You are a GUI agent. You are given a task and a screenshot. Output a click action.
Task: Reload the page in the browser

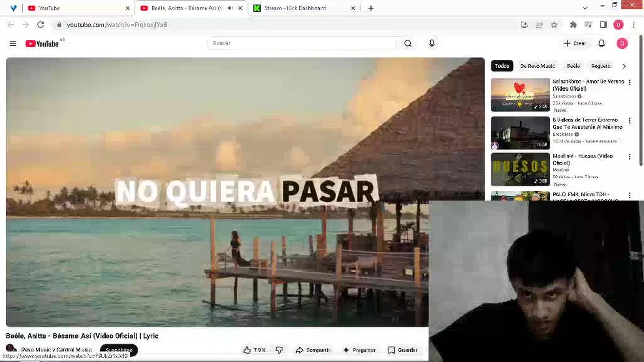[x=41, y=25]
